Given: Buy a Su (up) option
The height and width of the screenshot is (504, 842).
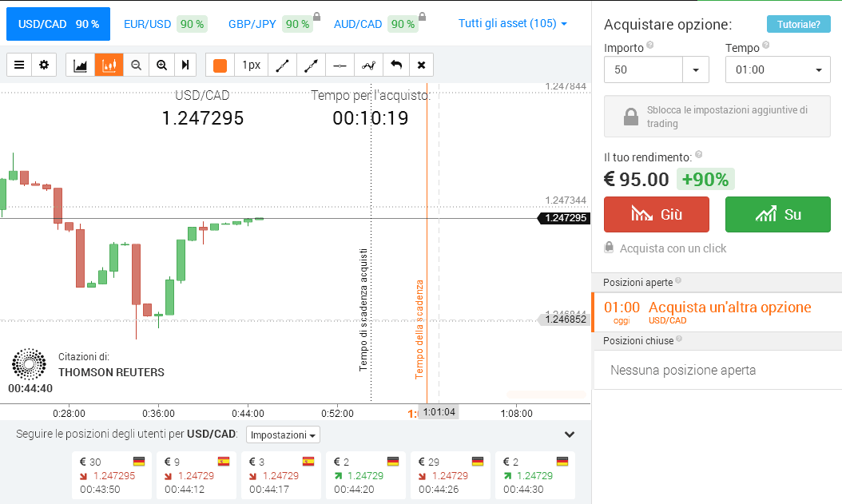Looking at the screenshot, I should coord(778,214).
